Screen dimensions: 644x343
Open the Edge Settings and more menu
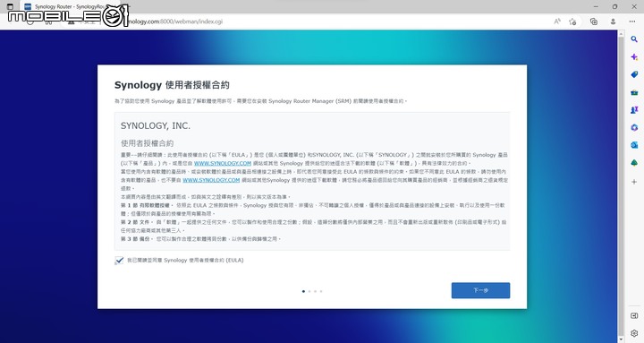(x=632, y=21)
